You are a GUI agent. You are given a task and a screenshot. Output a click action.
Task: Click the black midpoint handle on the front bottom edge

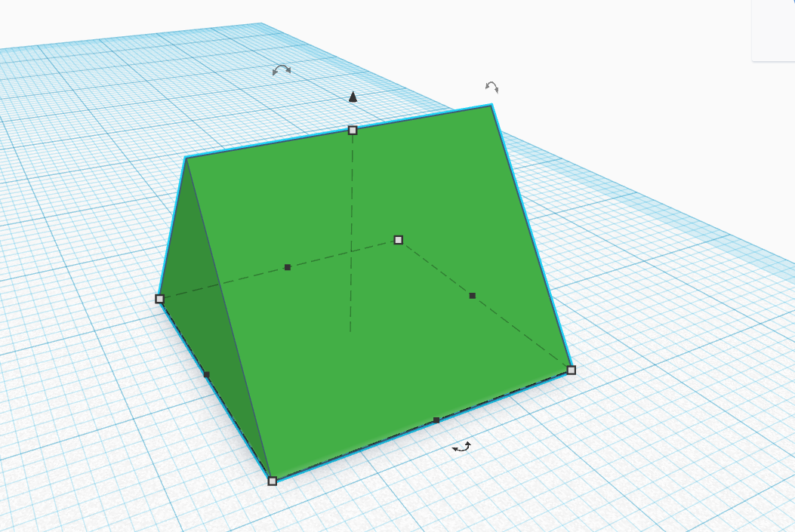point(436,420)
